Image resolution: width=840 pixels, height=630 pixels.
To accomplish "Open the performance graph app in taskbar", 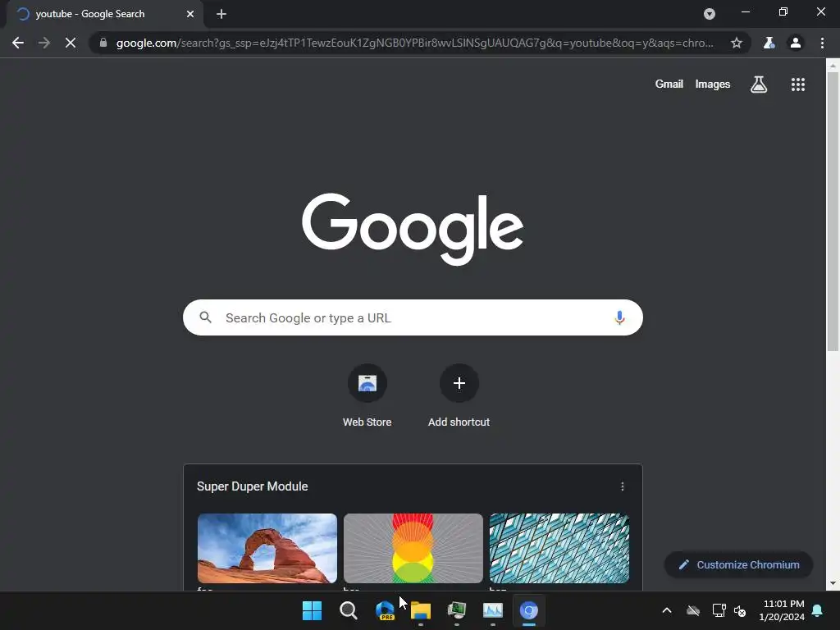I will tap(493, 610).
